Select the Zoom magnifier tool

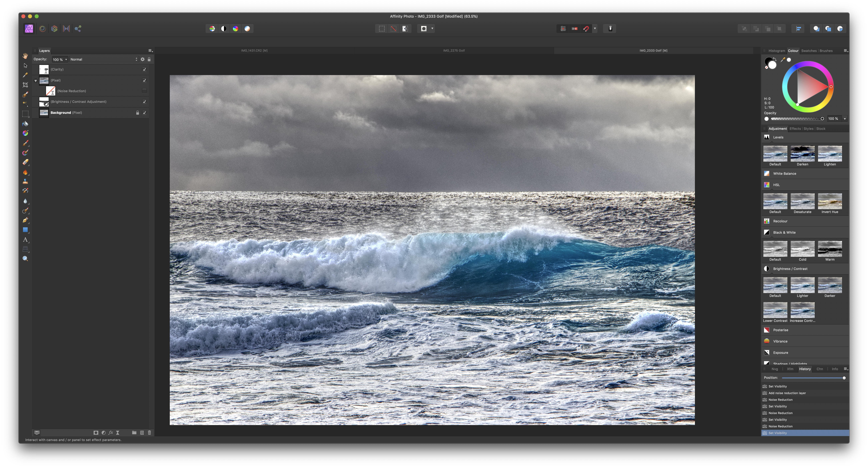25,259
